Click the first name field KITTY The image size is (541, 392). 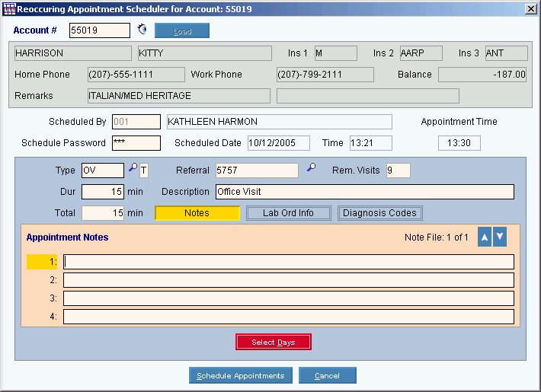coord(205,53)
